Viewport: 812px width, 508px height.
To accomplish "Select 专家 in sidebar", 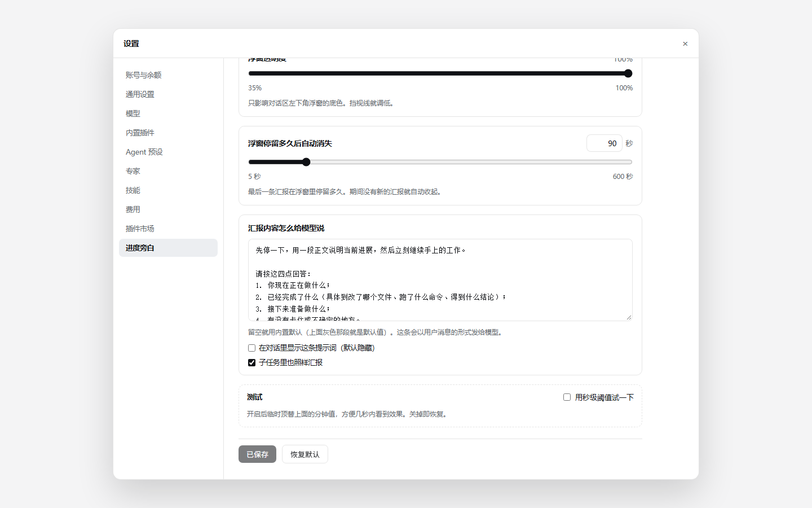I will 168,171.
